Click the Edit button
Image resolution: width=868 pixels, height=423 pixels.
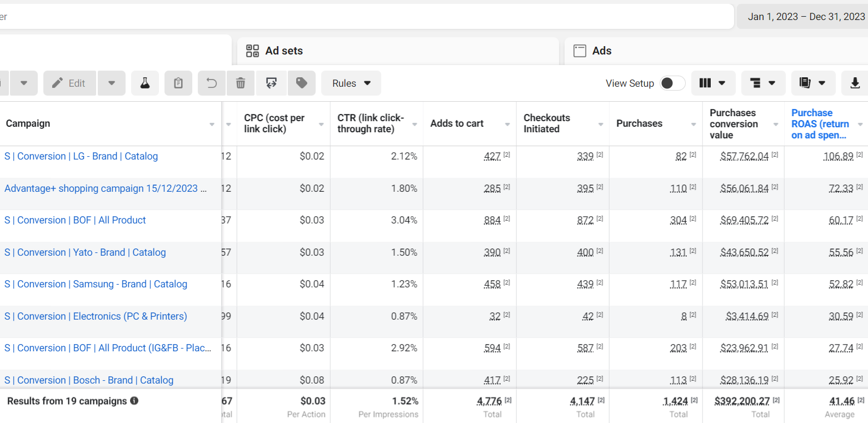[69, 83]
